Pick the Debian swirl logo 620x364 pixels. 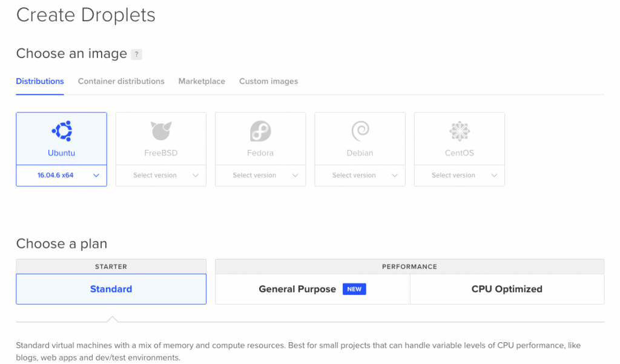point(360,131)
